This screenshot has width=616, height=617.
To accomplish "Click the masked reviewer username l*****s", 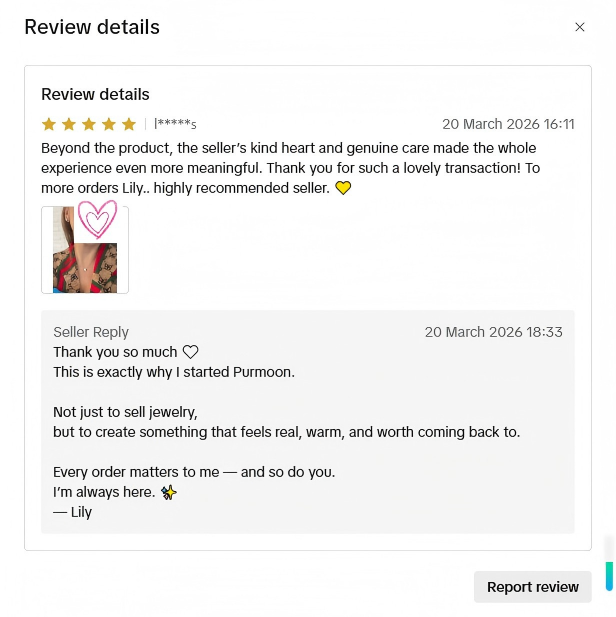I will point(175,124).
